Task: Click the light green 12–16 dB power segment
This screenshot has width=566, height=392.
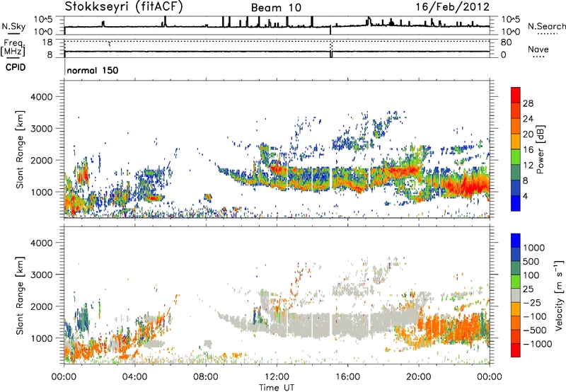Action: click(516, 157)
